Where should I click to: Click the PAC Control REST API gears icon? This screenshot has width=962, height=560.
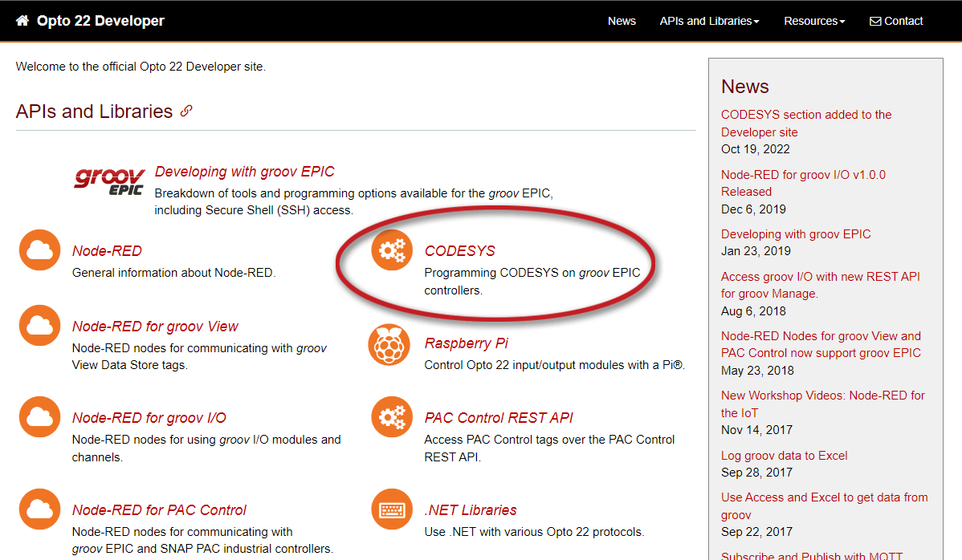tap(392, 417)
